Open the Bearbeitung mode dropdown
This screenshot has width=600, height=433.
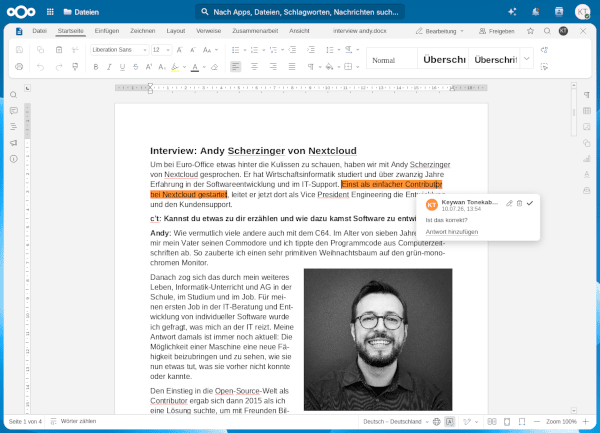click(x=440, y=31)
